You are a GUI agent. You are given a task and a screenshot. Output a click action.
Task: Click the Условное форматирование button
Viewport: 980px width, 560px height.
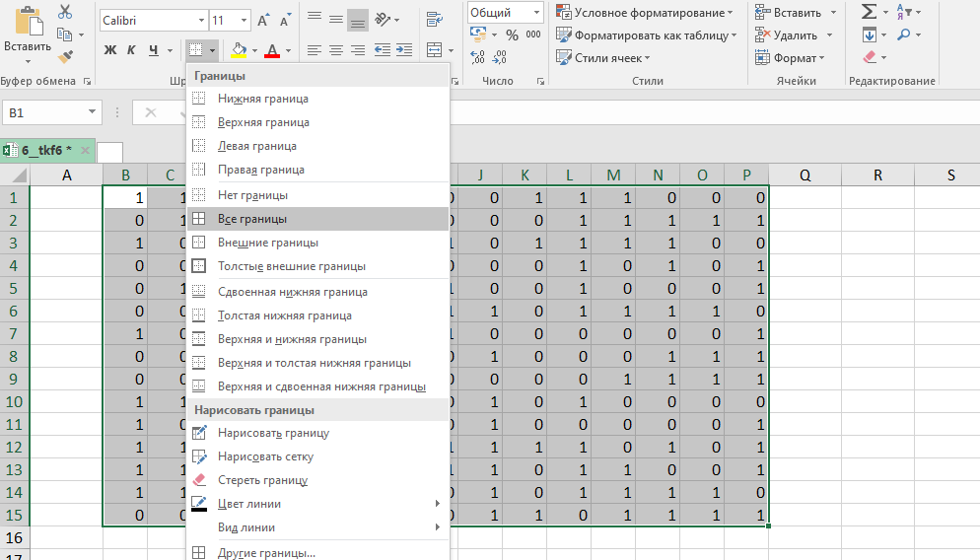pos(645,12)
